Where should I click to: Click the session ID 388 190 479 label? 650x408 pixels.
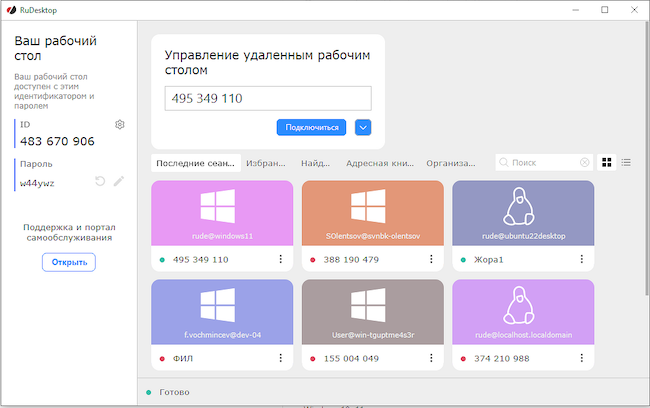(x=351, y=260)
